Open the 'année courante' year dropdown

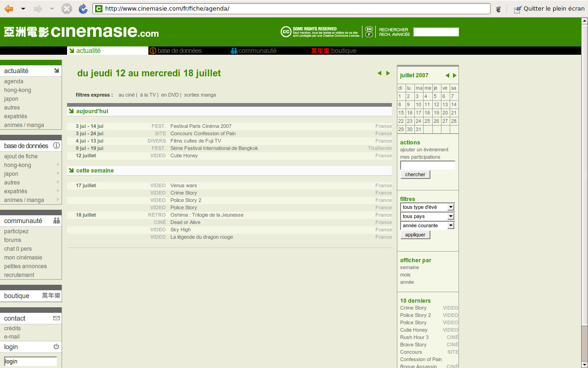427,226
